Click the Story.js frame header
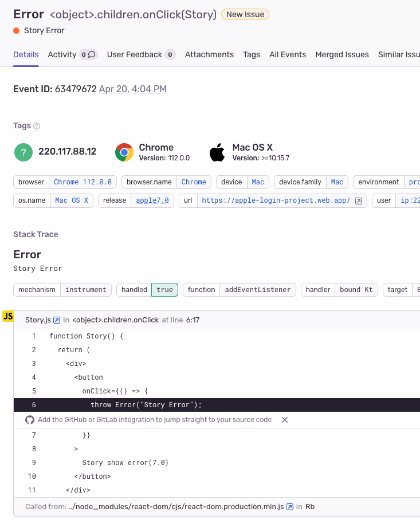Viewport: 420px width, 528px height. 217,320
